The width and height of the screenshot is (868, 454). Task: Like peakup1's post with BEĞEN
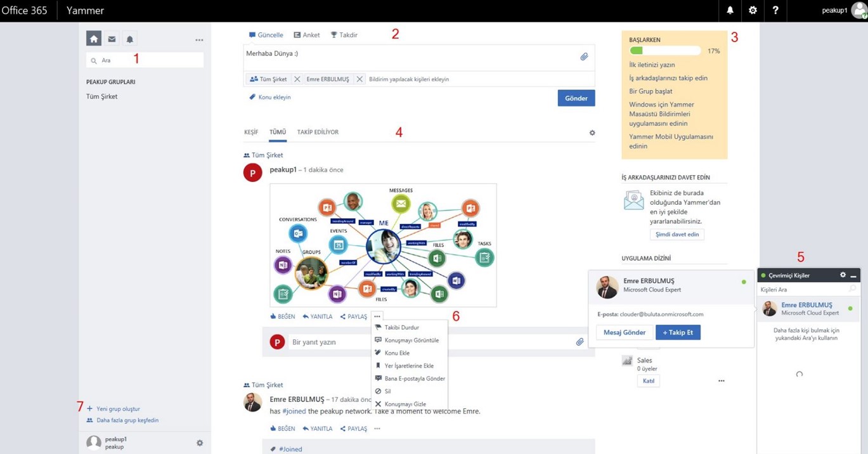click(282, 316)
